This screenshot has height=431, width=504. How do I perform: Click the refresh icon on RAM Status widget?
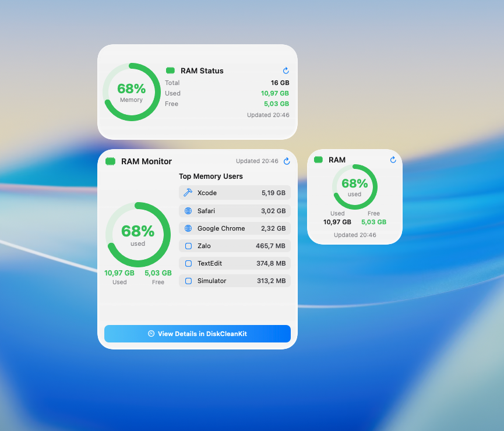[x=286, y=70]
